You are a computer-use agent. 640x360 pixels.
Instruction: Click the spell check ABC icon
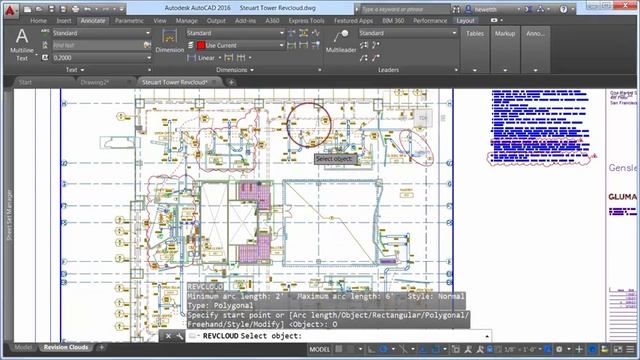click(x=45, y=33)
